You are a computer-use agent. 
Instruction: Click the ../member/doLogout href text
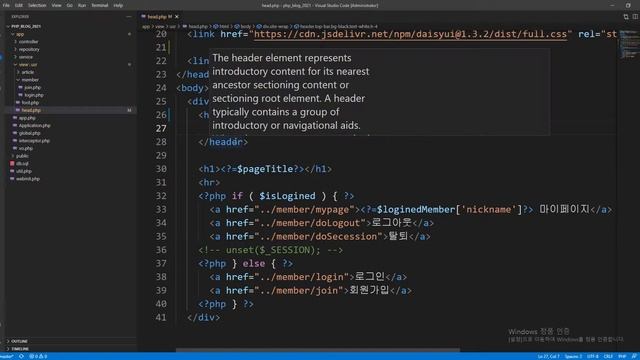313,223
